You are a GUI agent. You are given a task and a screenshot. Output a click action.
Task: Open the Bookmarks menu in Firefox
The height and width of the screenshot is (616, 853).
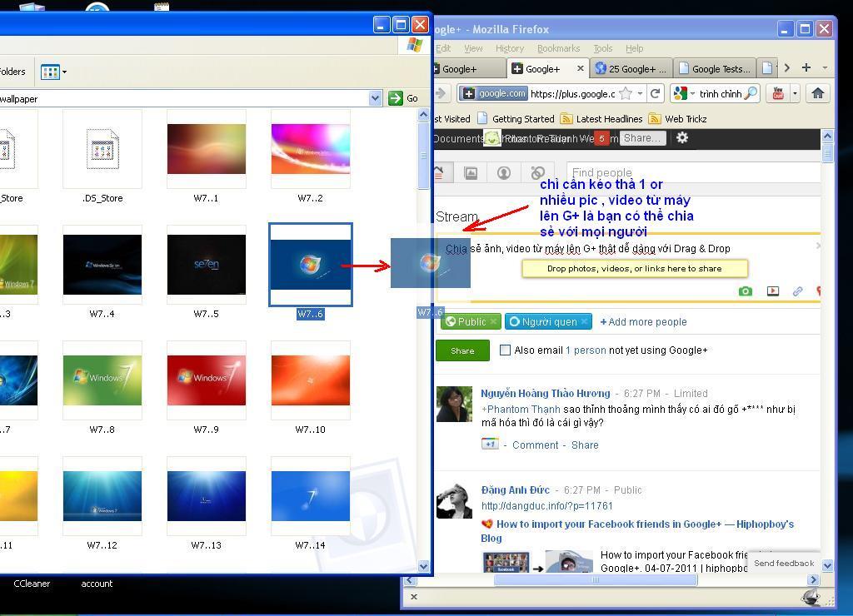(x=559, y=48)
